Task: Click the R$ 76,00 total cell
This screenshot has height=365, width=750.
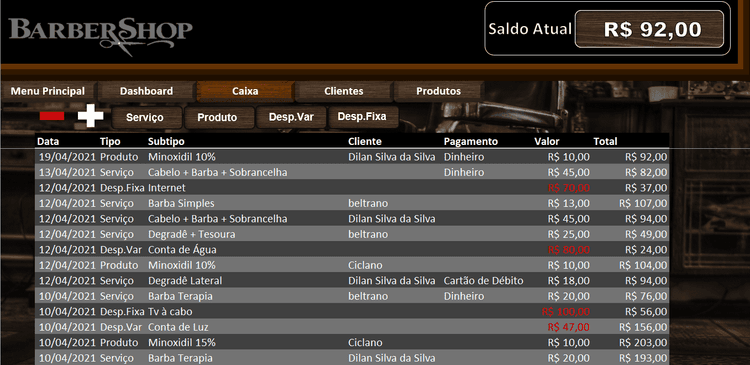Action: pos(646,296)
